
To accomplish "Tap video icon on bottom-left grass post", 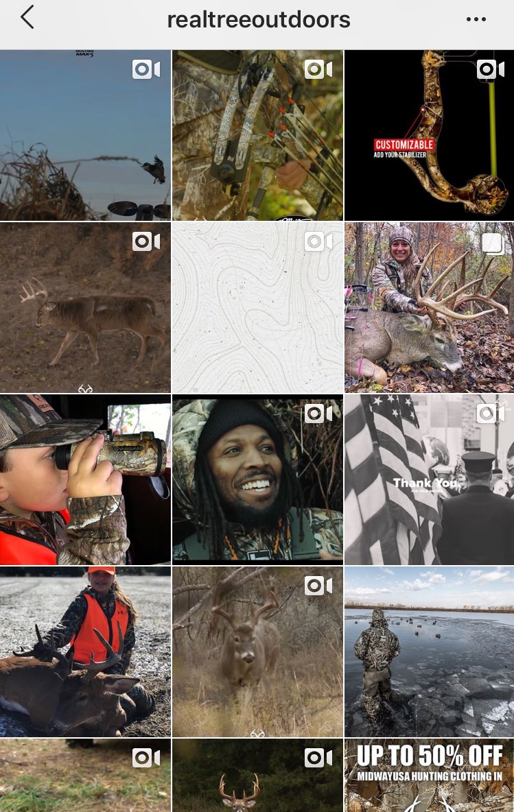I will 146,758.
